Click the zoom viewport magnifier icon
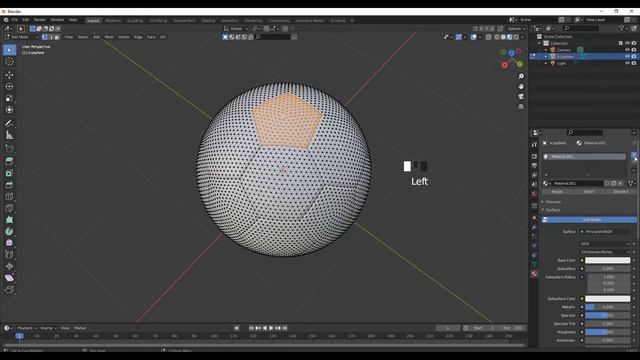Screen dimensions: 640x360 [x=521, y=76]
